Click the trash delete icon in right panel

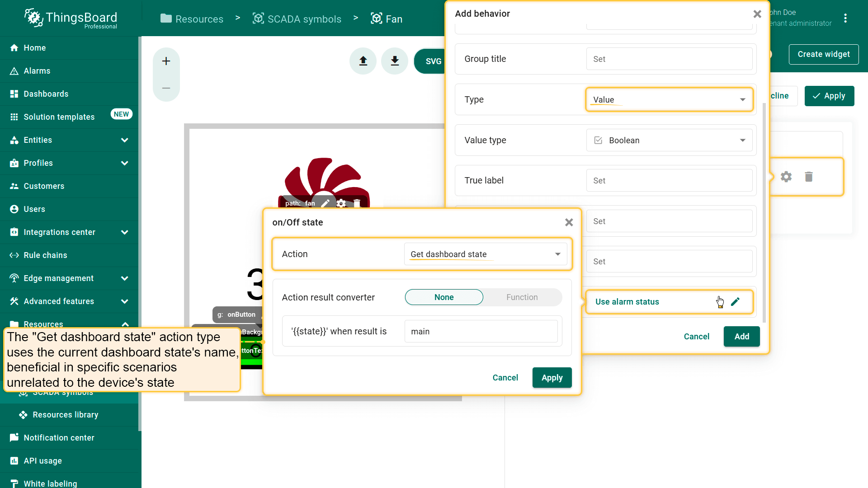click(x=809, y=177)
